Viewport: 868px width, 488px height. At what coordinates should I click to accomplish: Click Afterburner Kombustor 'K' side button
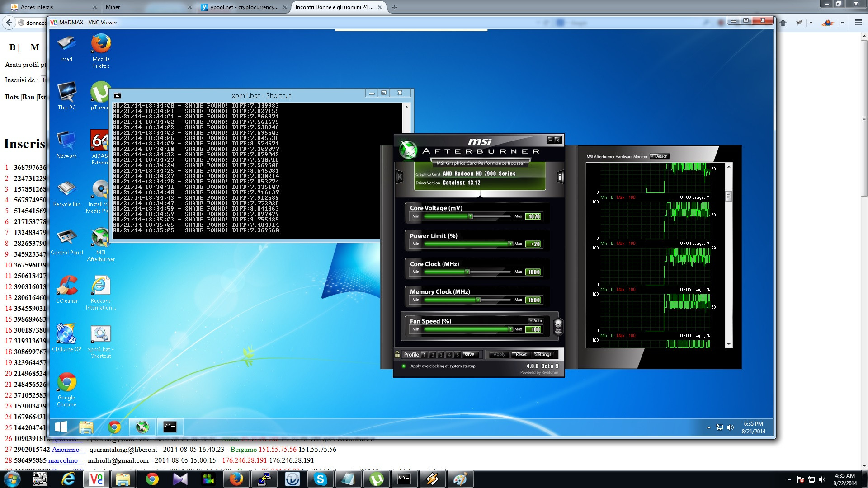(x=399, y=177)
